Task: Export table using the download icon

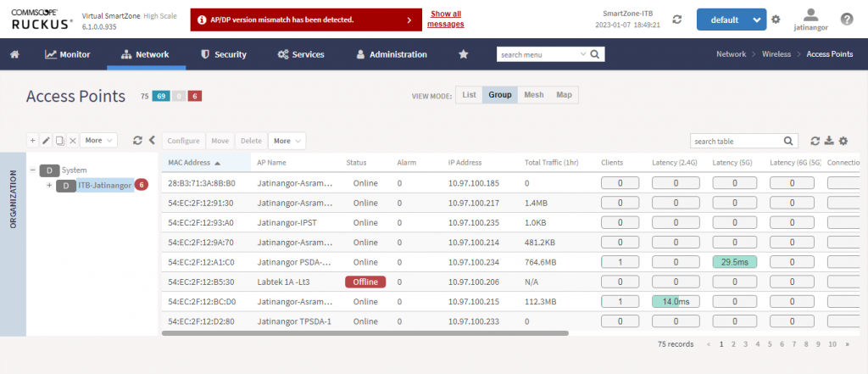Action: (x=829, y=141)
